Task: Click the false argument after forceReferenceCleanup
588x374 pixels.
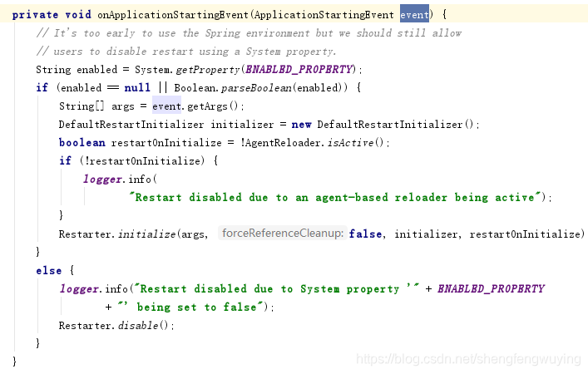Action: (x=365, y=234)
